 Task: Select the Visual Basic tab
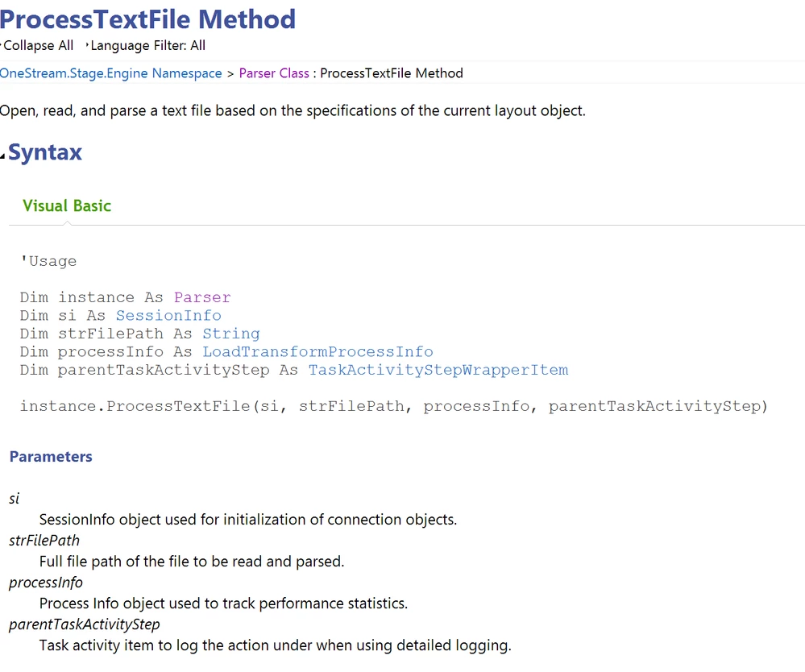(67, 205)
